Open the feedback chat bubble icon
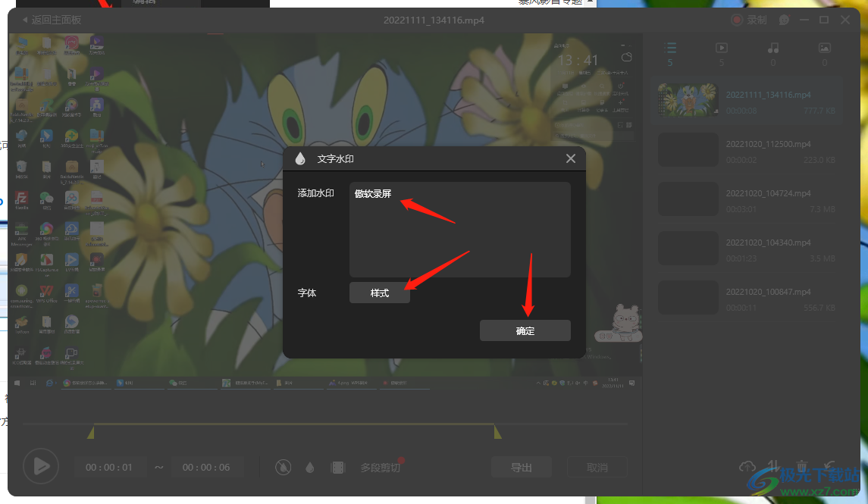Image resolution: width=868 pixels, height=504 pixels. pyautogui.click(x=784, y=20)
